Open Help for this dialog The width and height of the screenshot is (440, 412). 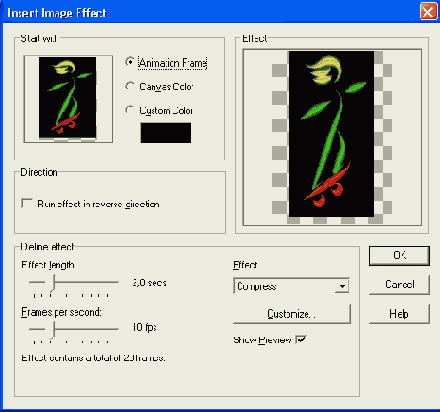pos(399,314)
